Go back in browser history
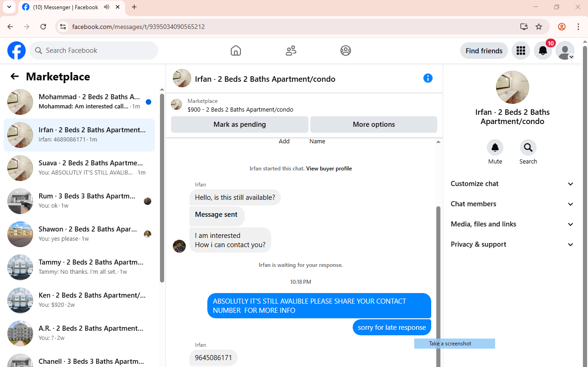 click(10, 27)
